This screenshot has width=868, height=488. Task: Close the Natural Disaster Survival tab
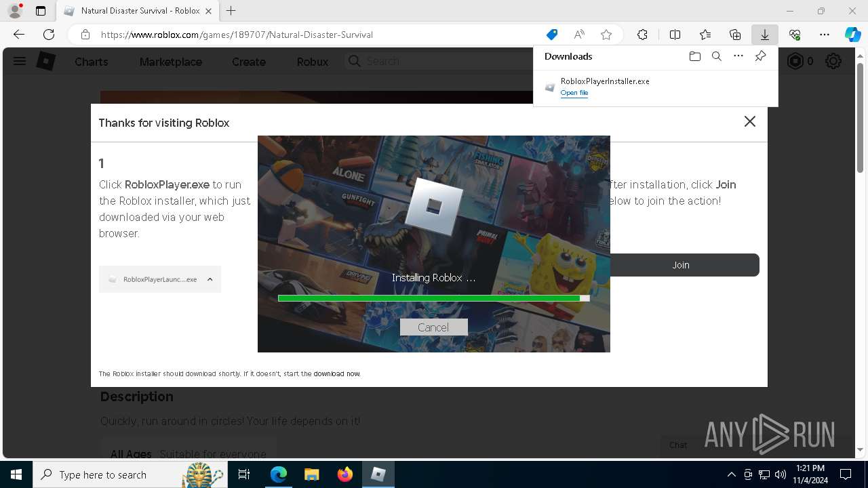[x=208, y=11]
